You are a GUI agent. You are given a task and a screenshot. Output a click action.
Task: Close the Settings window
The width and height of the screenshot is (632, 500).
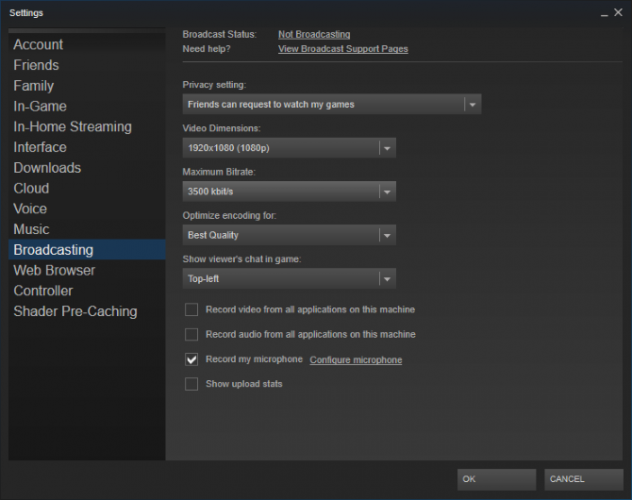(x=618, y=12)
